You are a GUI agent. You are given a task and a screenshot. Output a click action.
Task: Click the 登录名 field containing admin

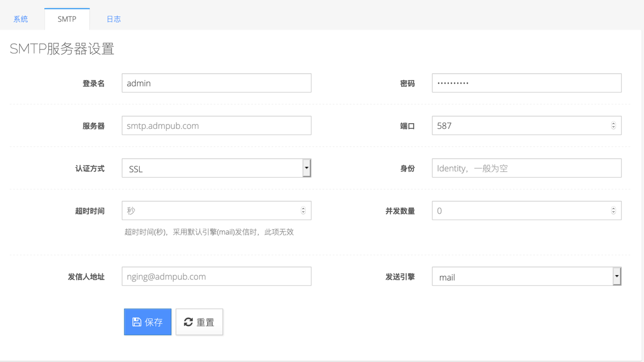pos(216,83)
